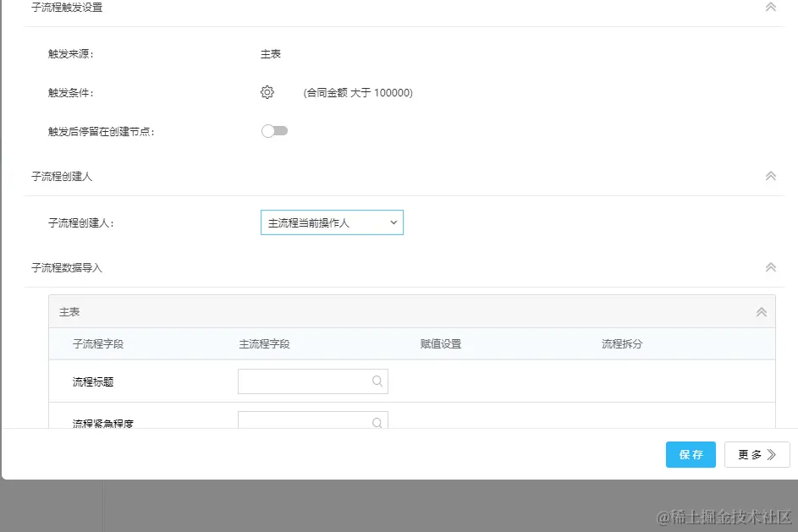Viewport: 798px width, 532px height.
Task: Click the 流程拆分 column header
Action: click(622, 344)
